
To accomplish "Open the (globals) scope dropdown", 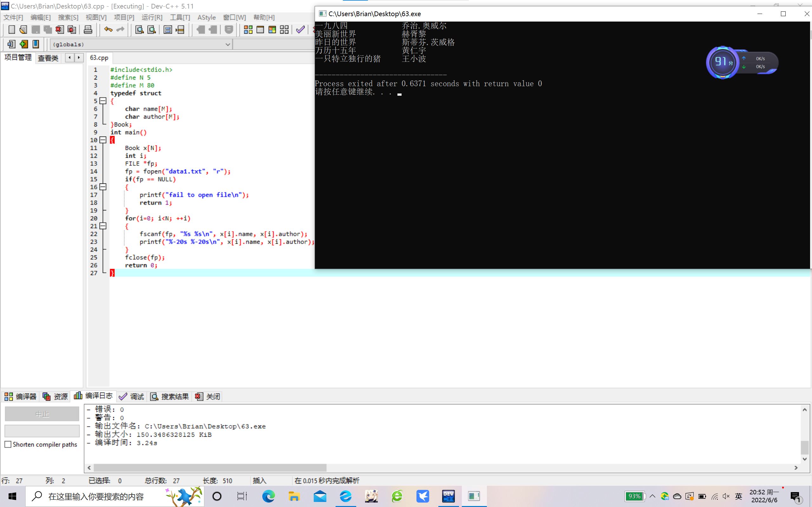I will pos(227,44).
